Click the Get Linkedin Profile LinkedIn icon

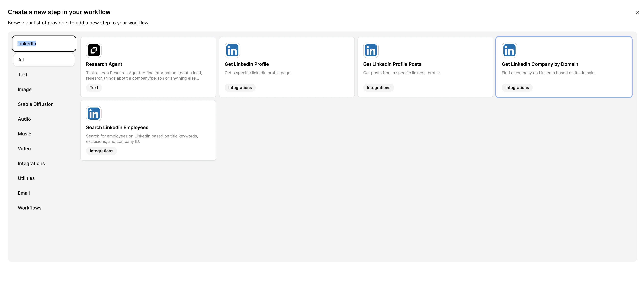coord(232,50)
